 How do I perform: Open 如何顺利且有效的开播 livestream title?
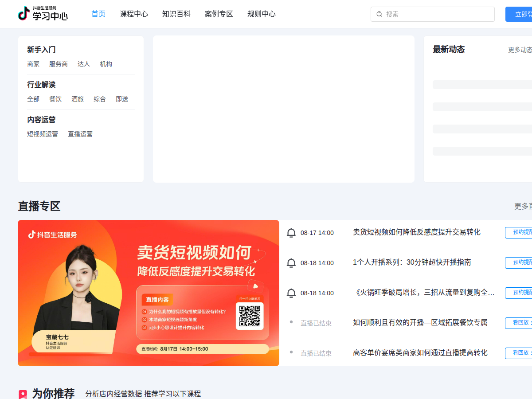[420, 323]
